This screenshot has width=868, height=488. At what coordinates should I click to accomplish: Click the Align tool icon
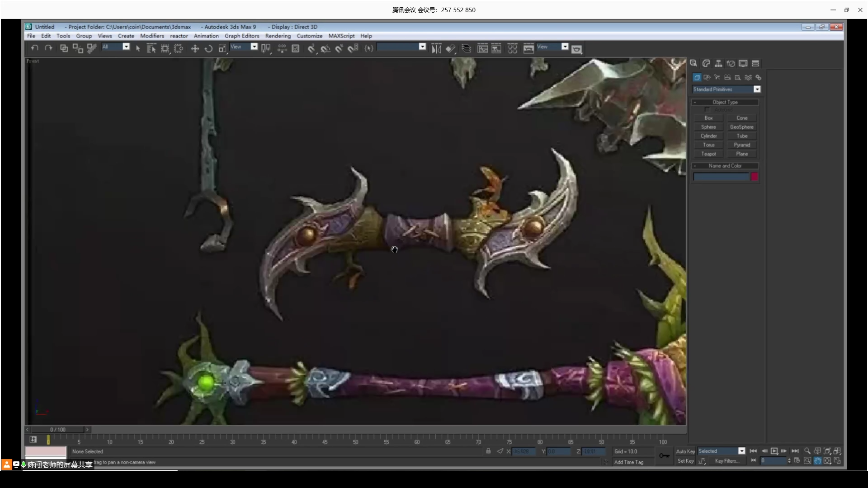click(450, 48)
